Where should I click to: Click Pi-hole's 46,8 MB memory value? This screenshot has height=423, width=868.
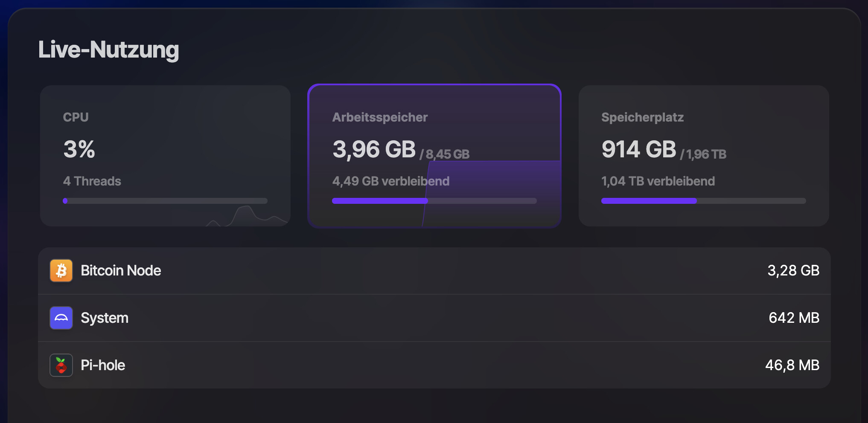pos(792,365)
